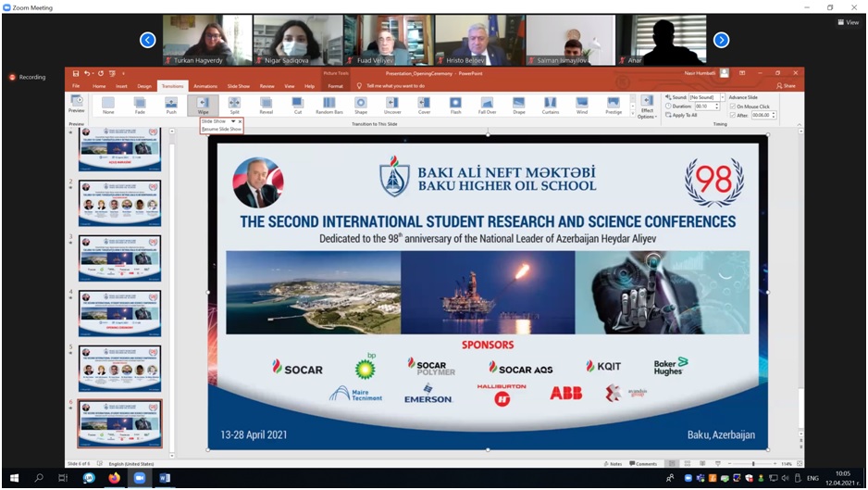The width and height of the screenshot is (868, 490).
Task: Choose the Split transition effect
Action: 234,105
